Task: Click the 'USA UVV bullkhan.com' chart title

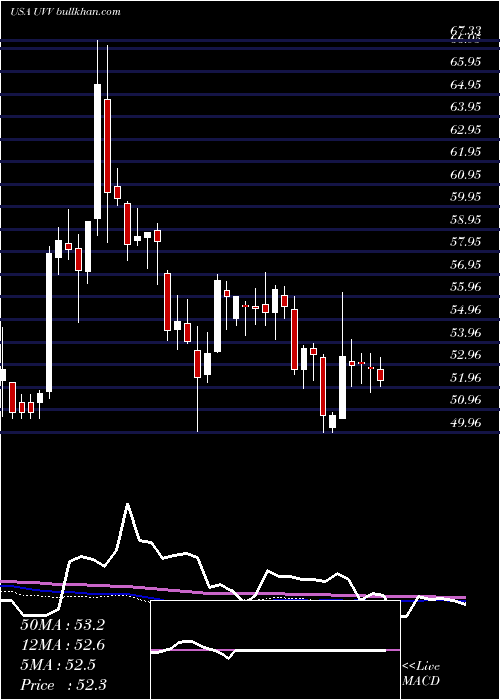Action: click(x=65, y=12)
